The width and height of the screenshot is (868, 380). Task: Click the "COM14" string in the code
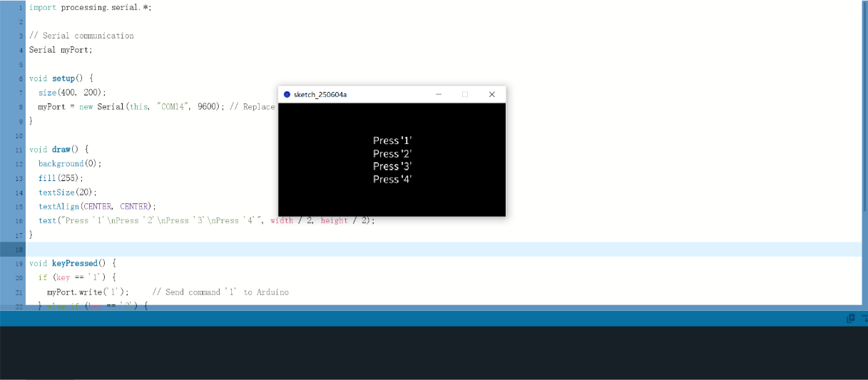(x=172, y=107)
